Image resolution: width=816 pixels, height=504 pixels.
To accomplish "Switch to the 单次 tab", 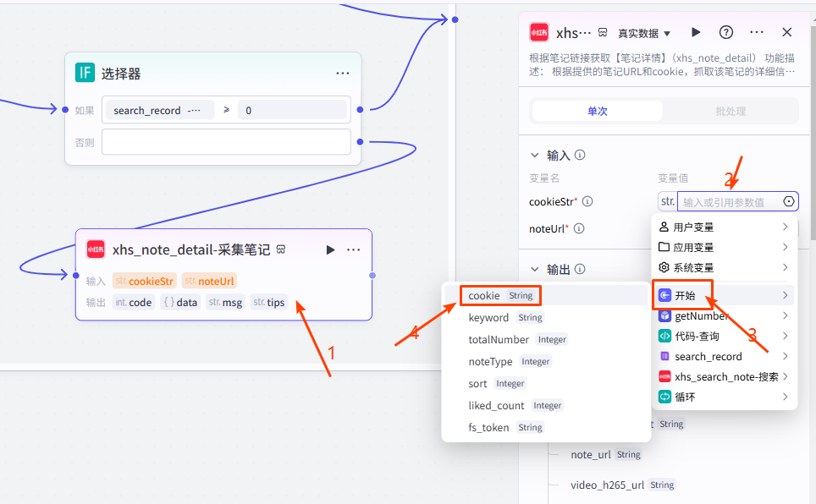I will (598, 111).
